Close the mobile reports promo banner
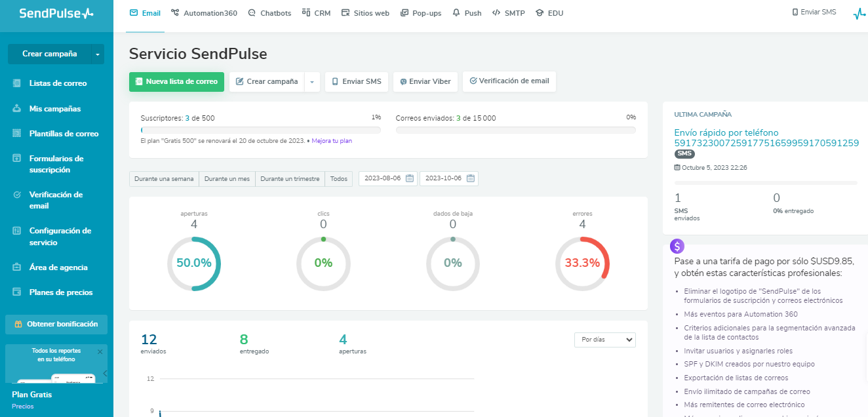 coord(100,351)
